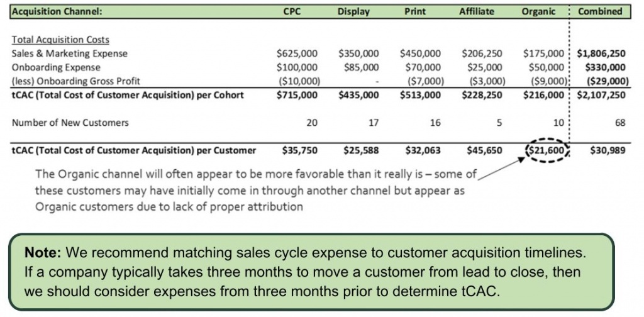Click the Display Onboarding Expense $85,000 cell
Image resolution: width=644 pixels, height=317 pixels.
(x=362, y=67)
